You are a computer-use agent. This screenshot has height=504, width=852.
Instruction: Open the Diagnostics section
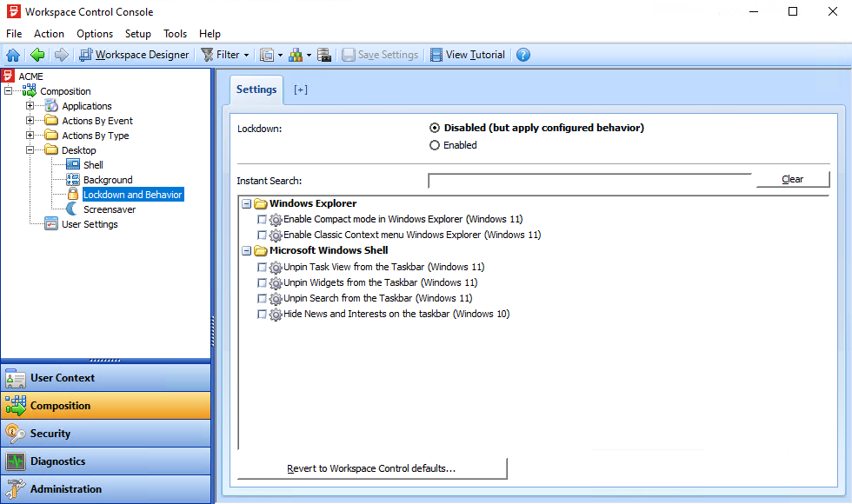pyautogui.click(x=105, y=461)
